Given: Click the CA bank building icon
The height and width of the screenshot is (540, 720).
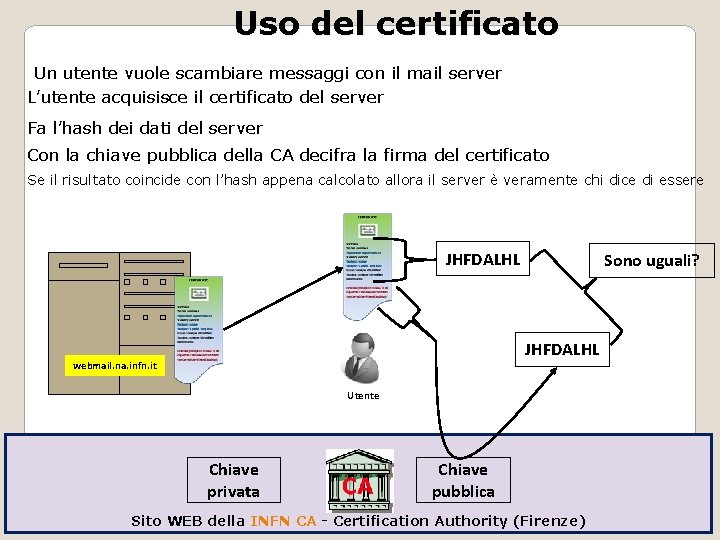Looking at the screenshot, I should (360, 481).
